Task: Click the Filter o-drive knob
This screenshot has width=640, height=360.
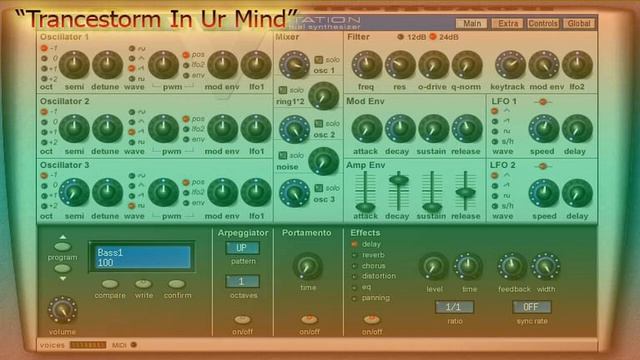Action: 433,64
